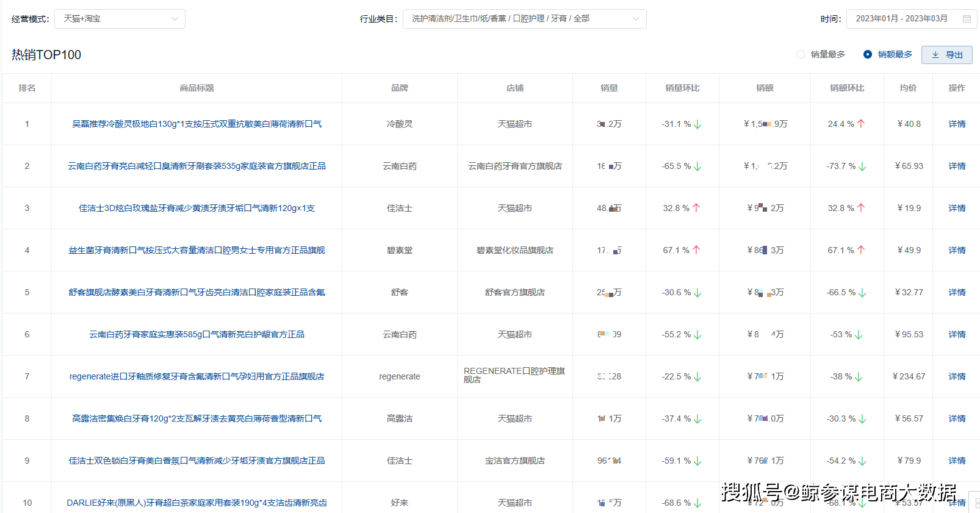Open the 冷酸灵极地白130g product title link
980x513 pixels.
tap(196, 124)
